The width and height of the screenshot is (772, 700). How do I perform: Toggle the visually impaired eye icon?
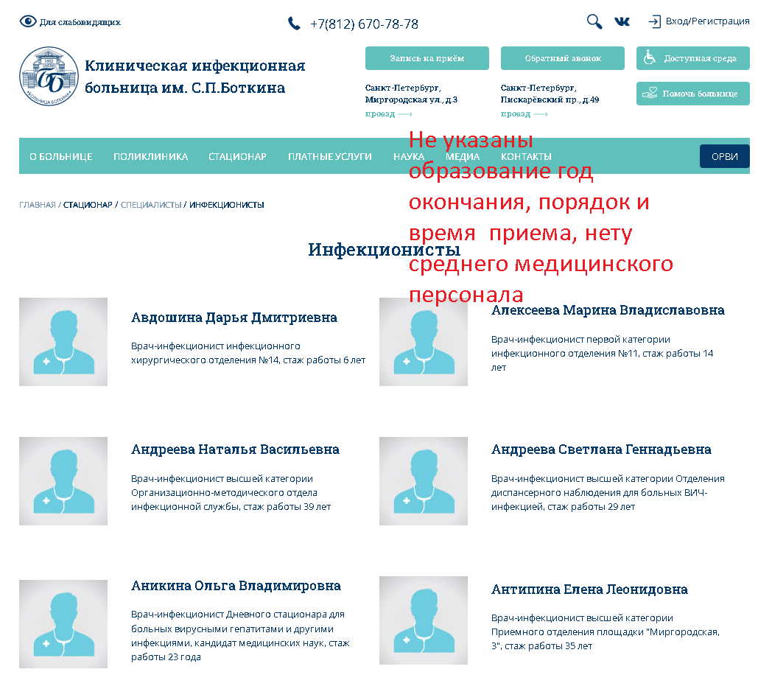point(28,21)
